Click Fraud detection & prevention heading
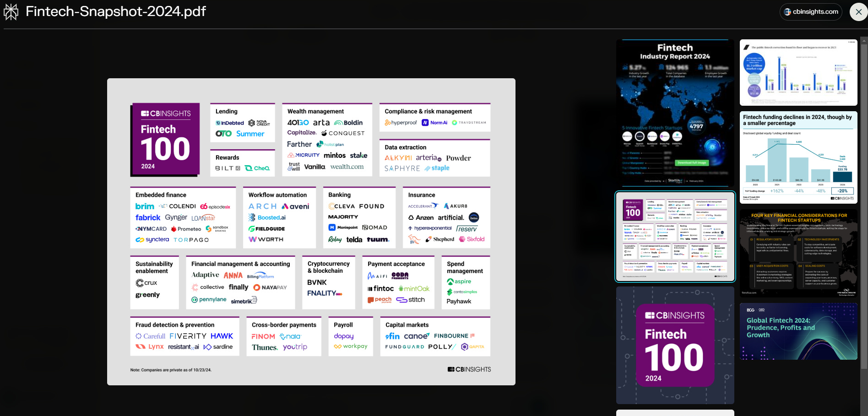Screen dimensions: 868x416 175,325
